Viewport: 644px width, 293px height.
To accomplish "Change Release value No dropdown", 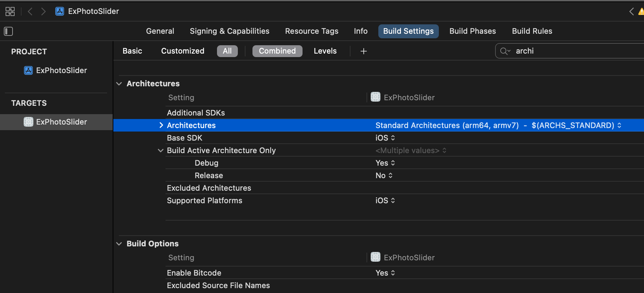I will (384, 175).
